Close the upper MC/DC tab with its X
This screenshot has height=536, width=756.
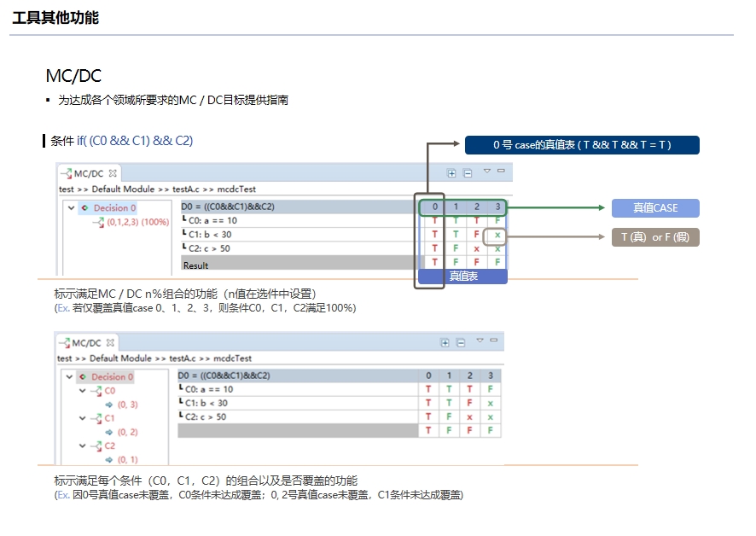coord(113,173)
